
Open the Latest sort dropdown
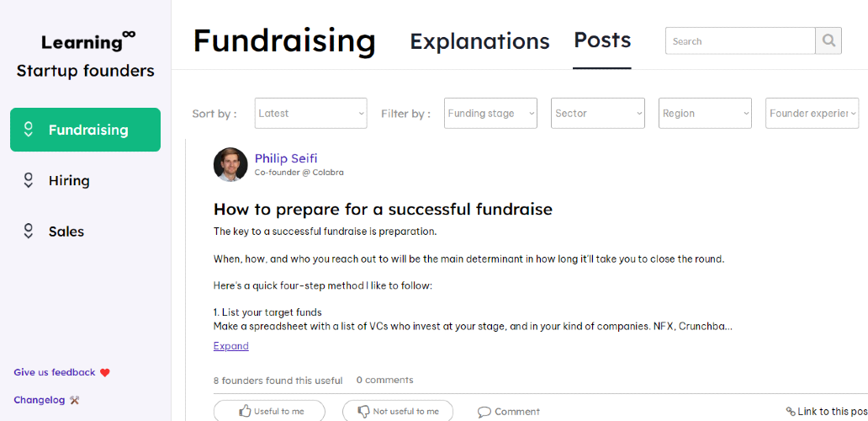pyautogui.click(x=310, y=114)
